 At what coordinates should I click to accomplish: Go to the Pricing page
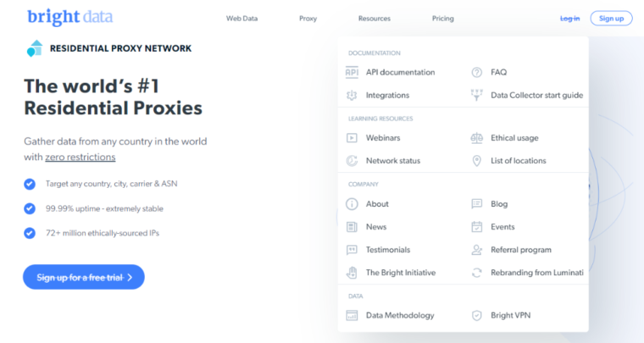click(x=442, y=19)
